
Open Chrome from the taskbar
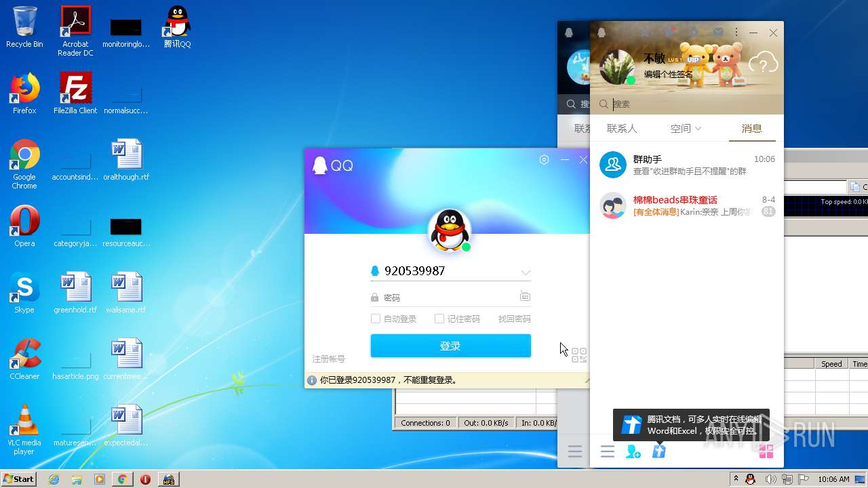[x=122, y=479]
